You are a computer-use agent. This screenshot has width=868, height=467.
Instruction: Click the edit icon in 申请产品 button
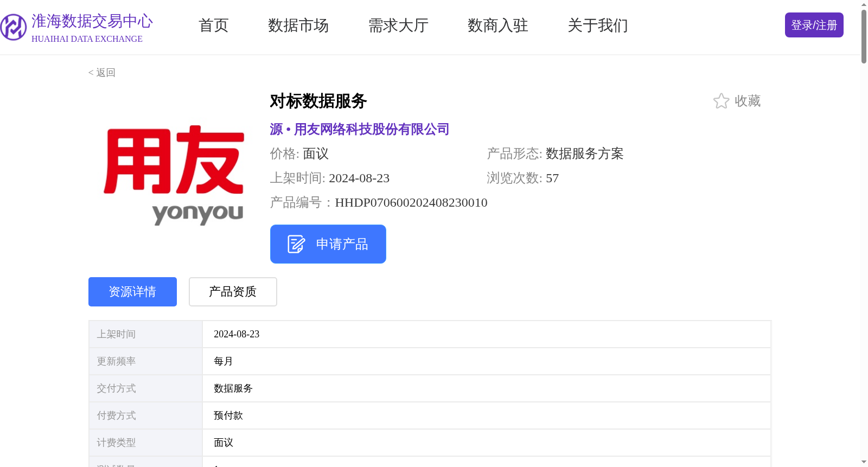pos(296,244)
